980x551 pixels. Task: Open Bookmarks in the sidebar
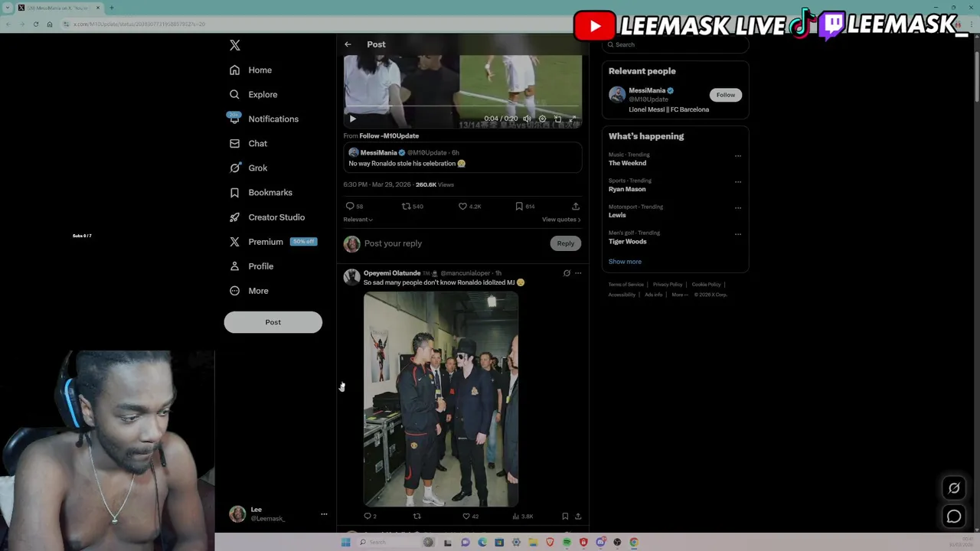click(260, 193)
